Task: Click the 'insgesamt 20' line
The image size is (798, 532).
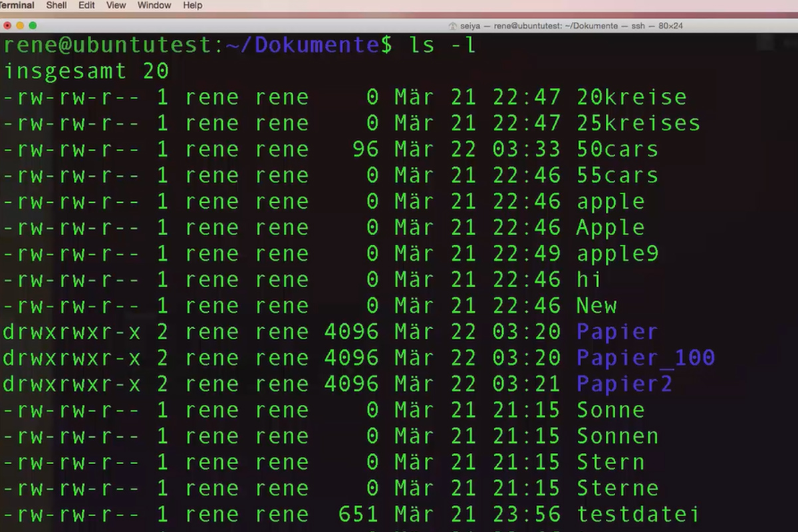Action: point(86,71)
